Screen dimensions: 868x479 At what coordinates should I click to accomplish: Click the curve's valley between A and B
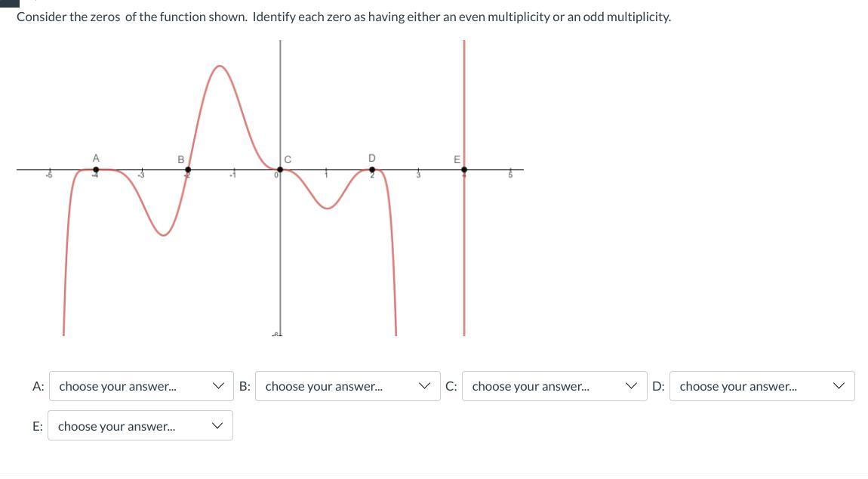coord(162,233)
